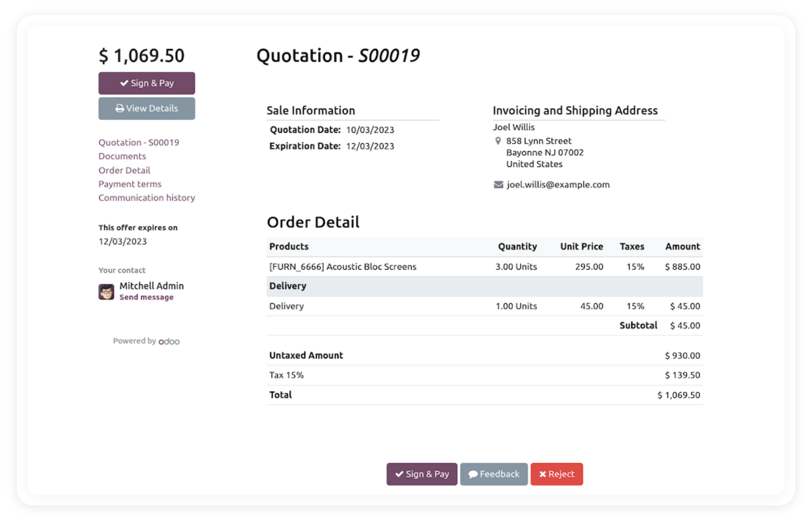Select the Acoustic Bloc Screens product row
Image resolution: width=812 pixels, height=524 pixels.
pos(342,267)
